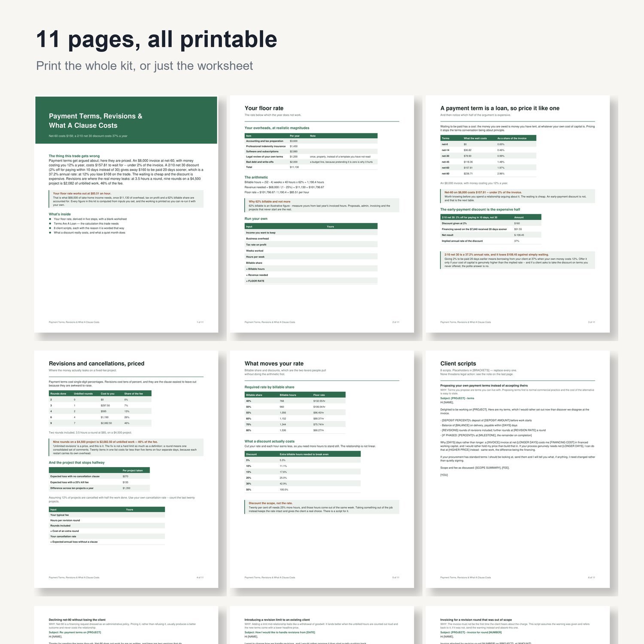Click 'Subject: Re: payment terms on [PROJECT]' line

click(x=75, y=632)
